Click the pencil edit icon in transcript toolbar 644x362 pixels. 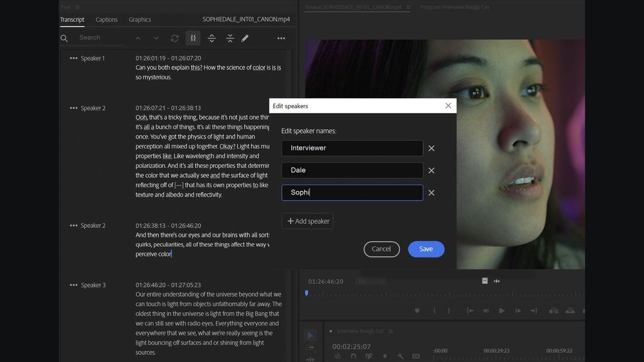coord(245,38)
